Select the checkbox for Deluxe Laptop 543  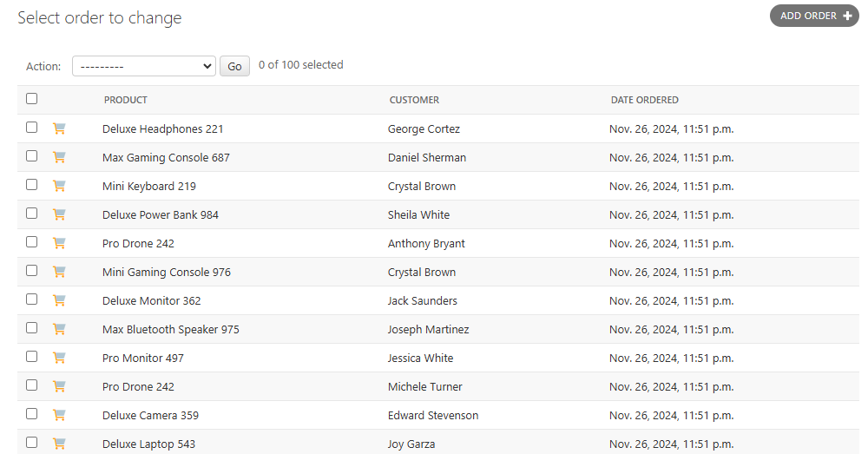(32, 443)
